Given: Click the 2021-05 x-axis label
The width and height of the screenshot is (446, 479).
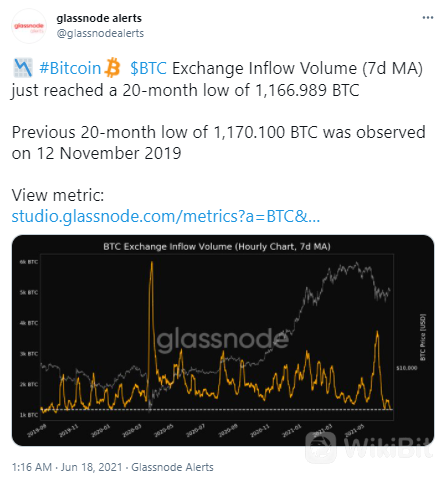Looking at the screenshot, I should click(x=354, y=430).
